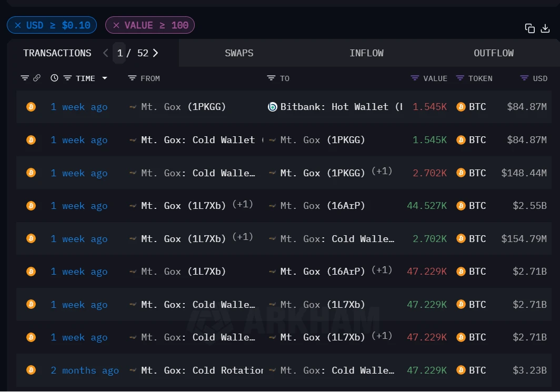This screenshot has height=392, width=560.
Task: Click the download transactions icon
Action: pyautogui.click(x=545, y=28)
